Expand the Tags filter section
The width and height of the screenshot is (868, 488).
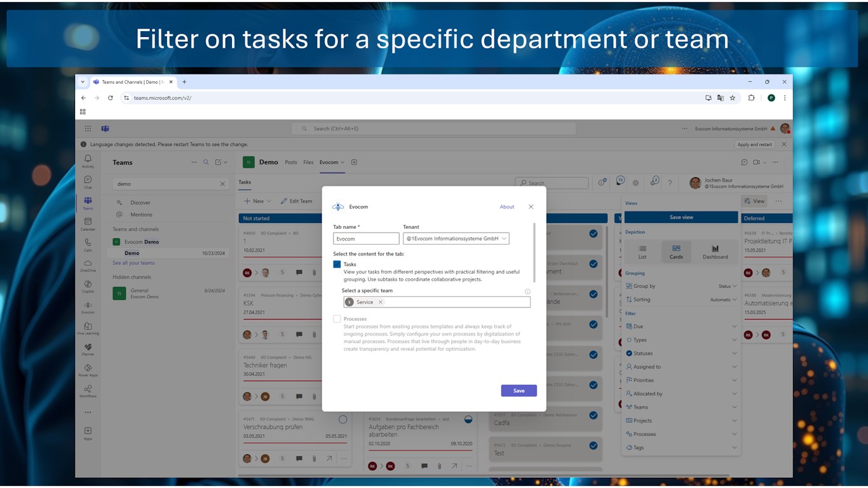pos(681,447)
